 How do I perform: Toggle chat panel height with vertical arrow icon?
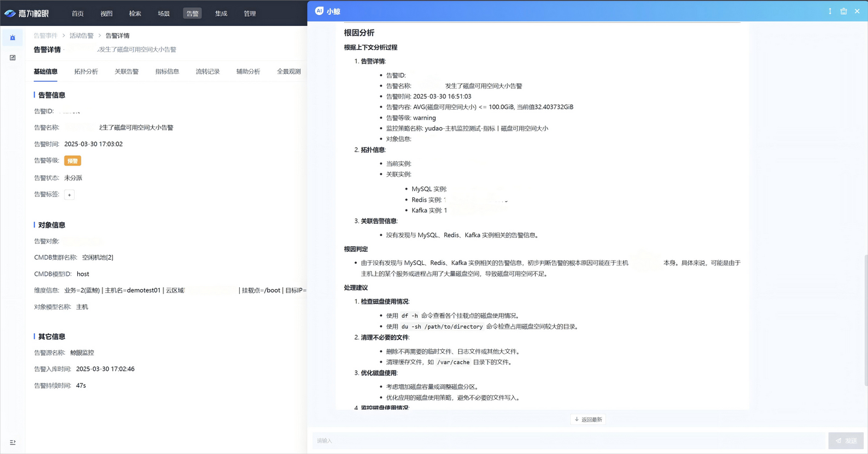coord(830,11)
